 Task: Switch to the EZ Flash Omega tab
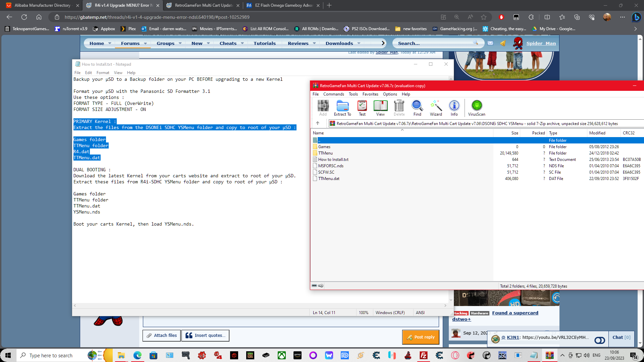283,5
